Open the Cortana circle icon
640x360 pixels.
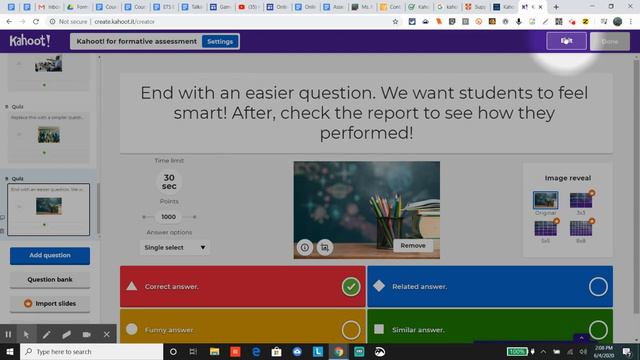[173, 351]
